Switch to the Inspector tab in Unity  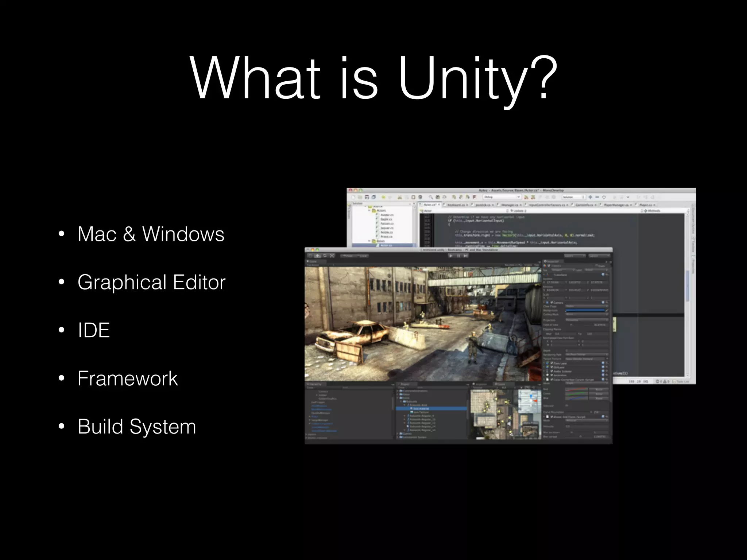pos(553,261)
